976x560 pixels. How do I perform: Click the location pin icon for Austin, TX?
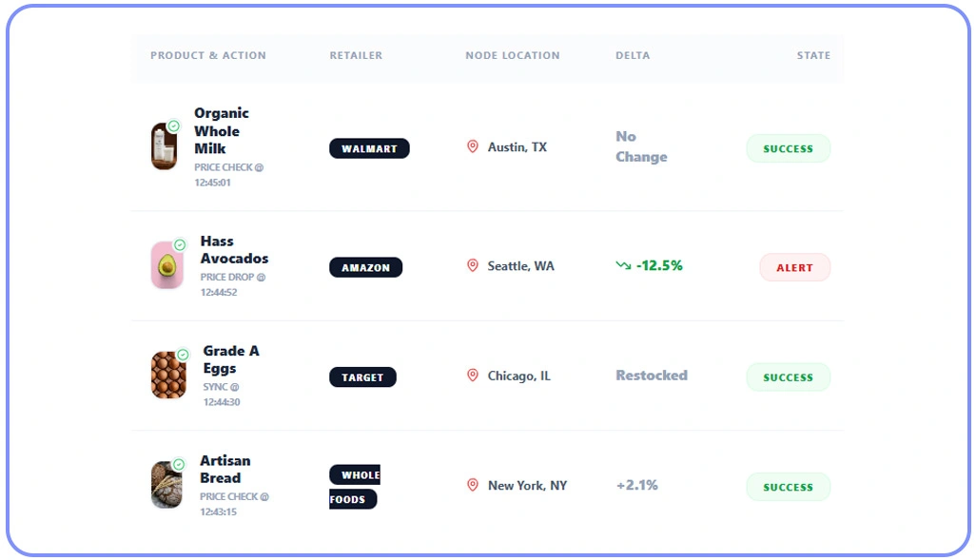pyautogui.click(x=473, y=146)
